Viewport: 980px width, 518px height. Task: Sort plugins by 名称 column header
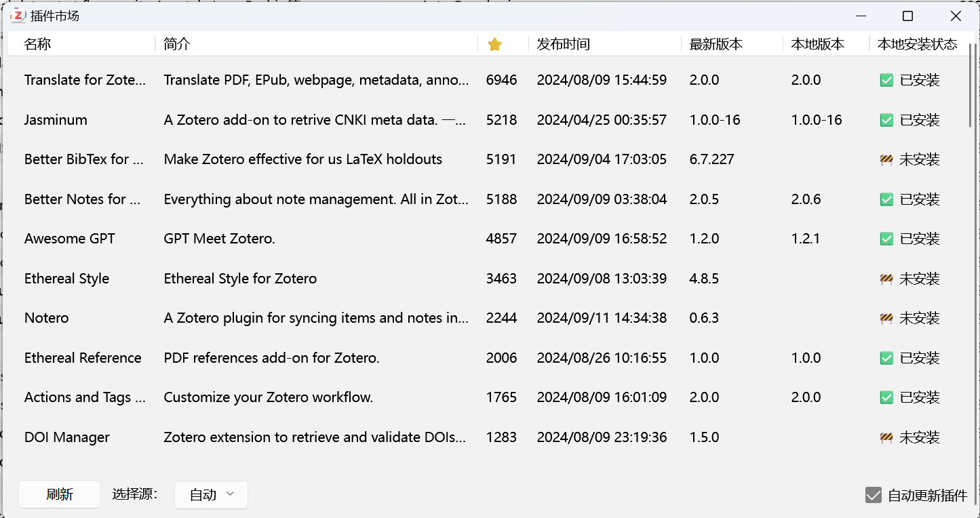point(38,44)
